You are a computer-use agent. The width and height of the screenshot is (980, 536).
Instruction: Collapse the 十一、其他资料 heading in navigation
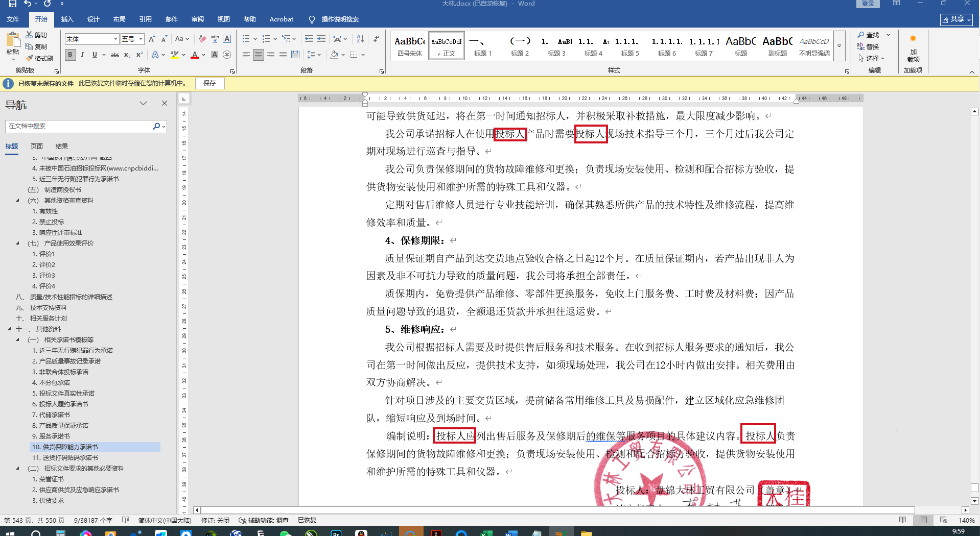coord(10,329)
